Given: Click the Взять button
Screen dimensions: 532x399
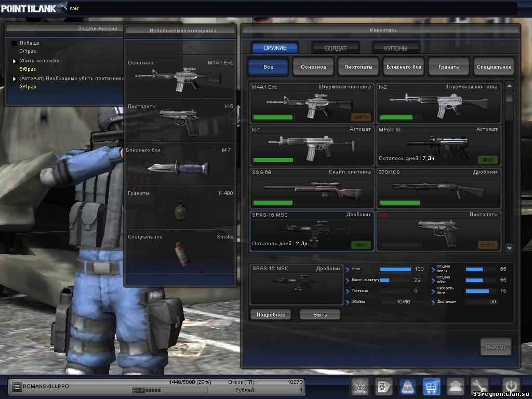Looking at the screenshot, I should tap(320, 314).
